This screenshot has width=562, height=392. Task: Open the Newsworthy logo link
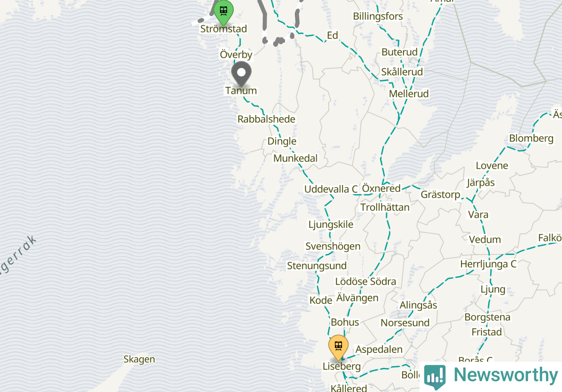(491, 377)
